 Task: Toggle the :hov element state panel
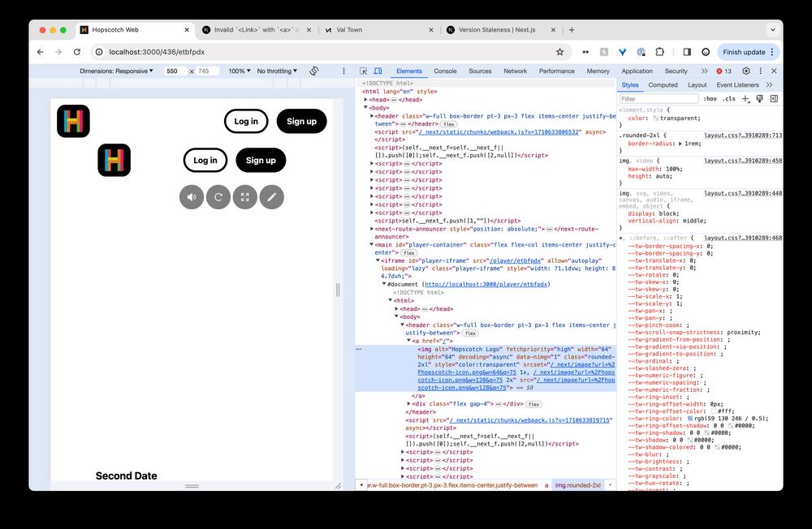click(x=710, y=98)
